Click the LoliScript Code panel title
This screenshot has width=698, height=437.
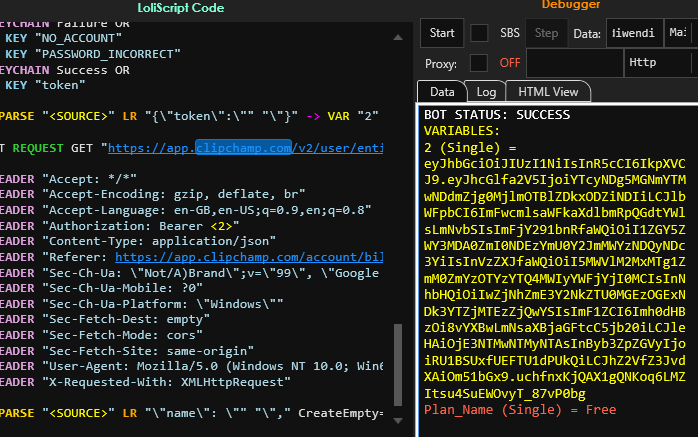click(180, 8)
